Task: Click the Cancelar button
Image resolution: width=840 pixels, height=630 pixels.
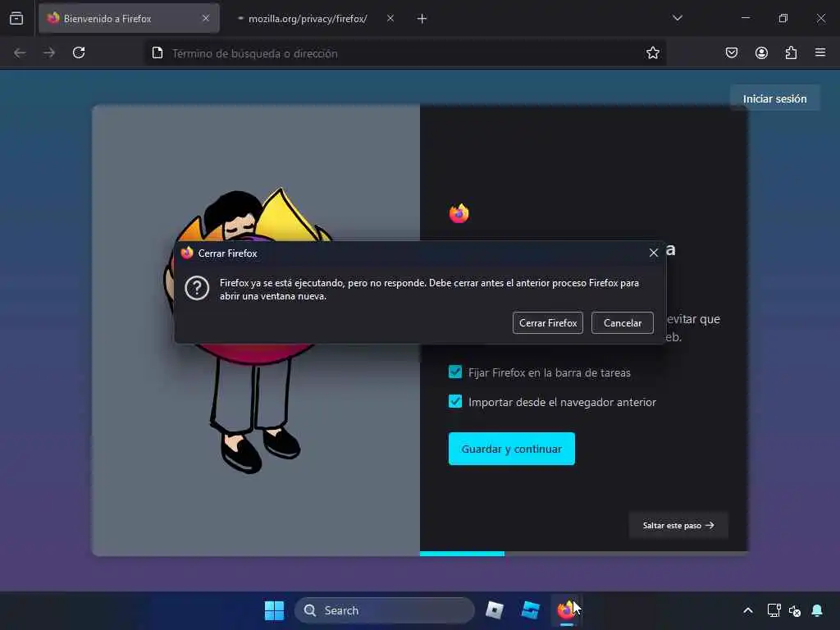Action: click(623, 323)
